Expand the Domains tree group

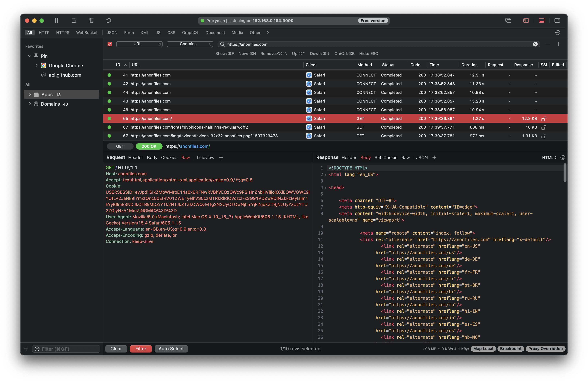point(30,104)
